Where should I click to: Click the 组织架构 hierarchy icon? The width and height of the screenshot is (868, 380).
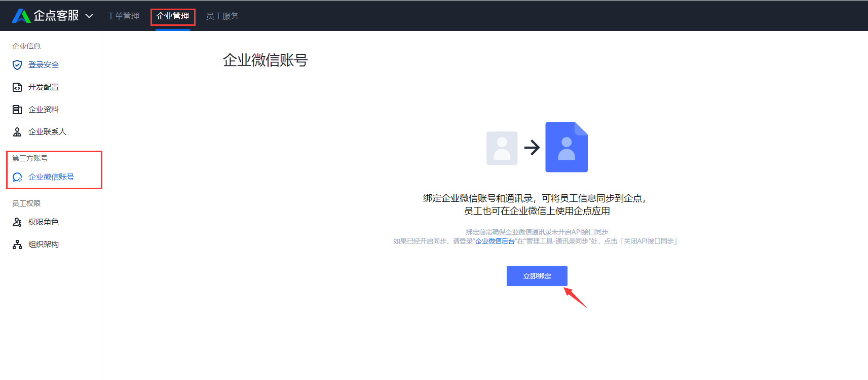17,245
